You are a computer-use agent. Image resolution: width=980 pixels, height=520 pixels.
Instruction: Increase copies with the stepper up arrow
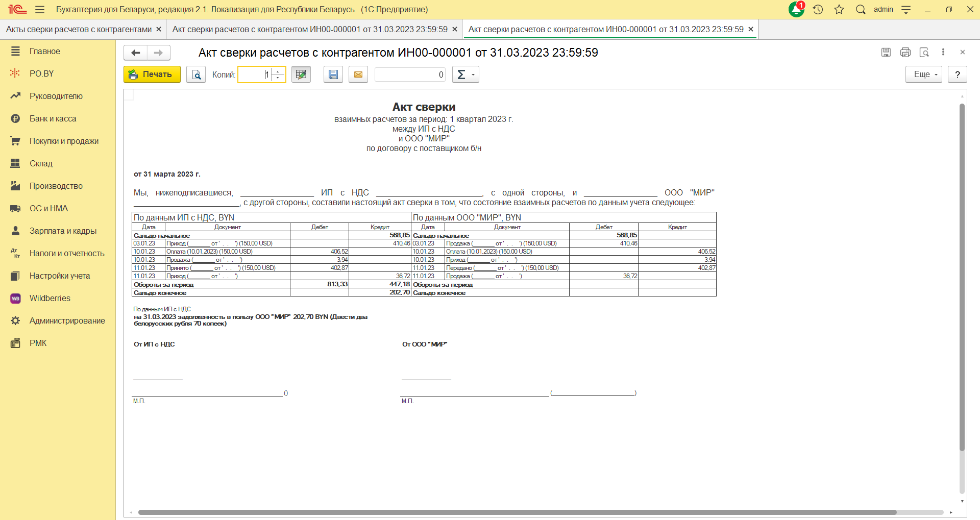click(278, 71)
